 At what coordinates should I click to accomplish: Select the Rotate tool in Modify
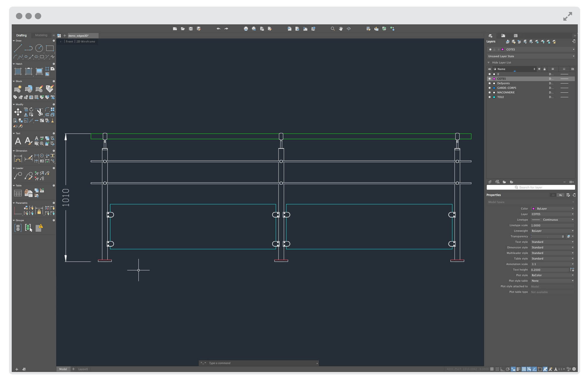coord(31,109)
